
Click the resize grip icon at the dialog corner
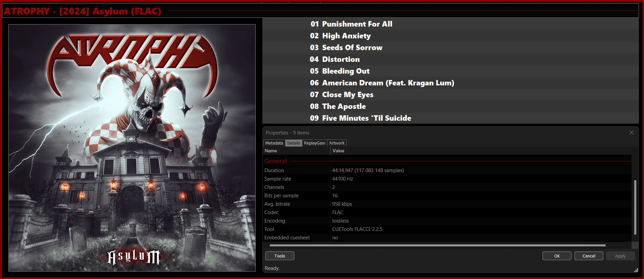pyautogui.click(x=636, y=270)
